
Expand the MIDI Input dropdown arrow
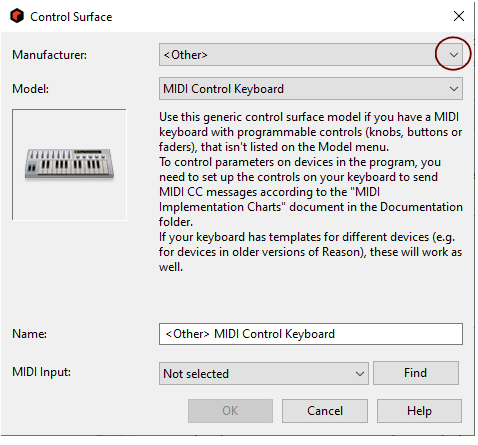[x=359, y=374]
